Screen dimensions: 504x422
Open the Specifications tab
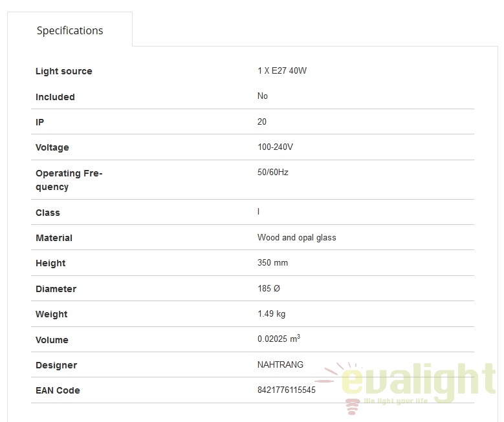tap(70, 30)
